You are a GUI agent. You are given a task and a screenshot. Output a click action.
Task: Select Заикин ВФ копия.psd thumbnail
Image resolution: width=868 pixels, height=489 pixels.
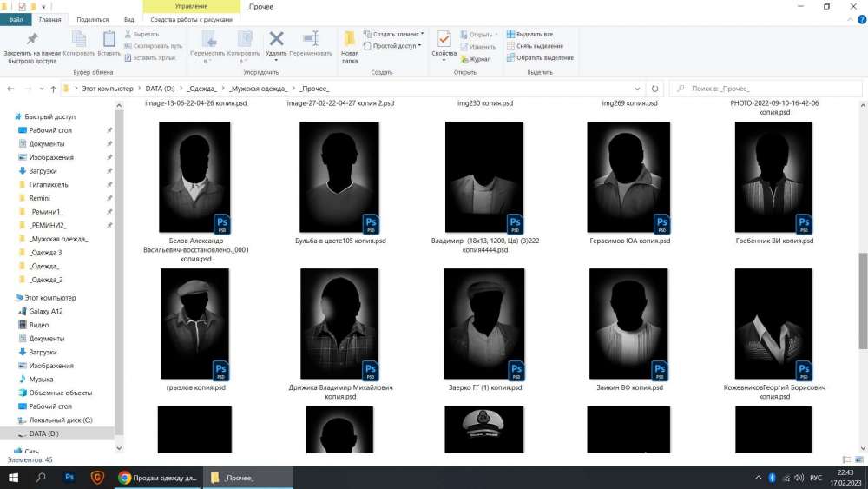pos(628,324)
